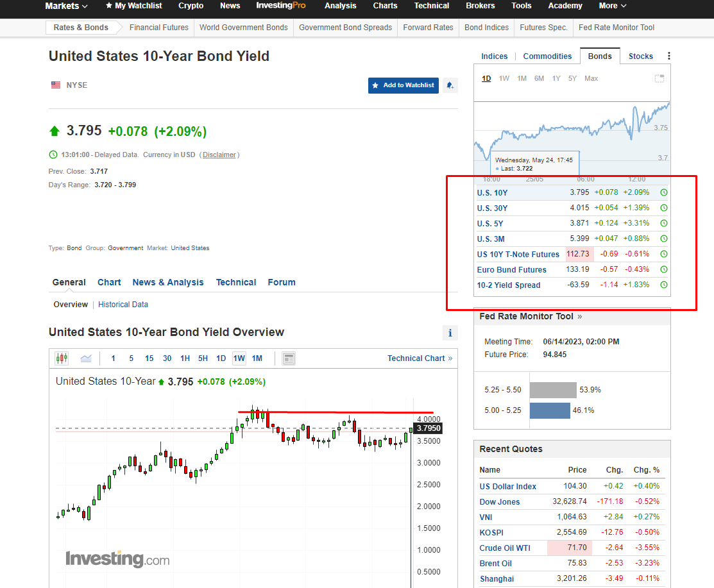This screenshot has height=588, width=714.
Task: Click the clock icon in the U.S. 3M row
Action: click(x=664, y=239)
